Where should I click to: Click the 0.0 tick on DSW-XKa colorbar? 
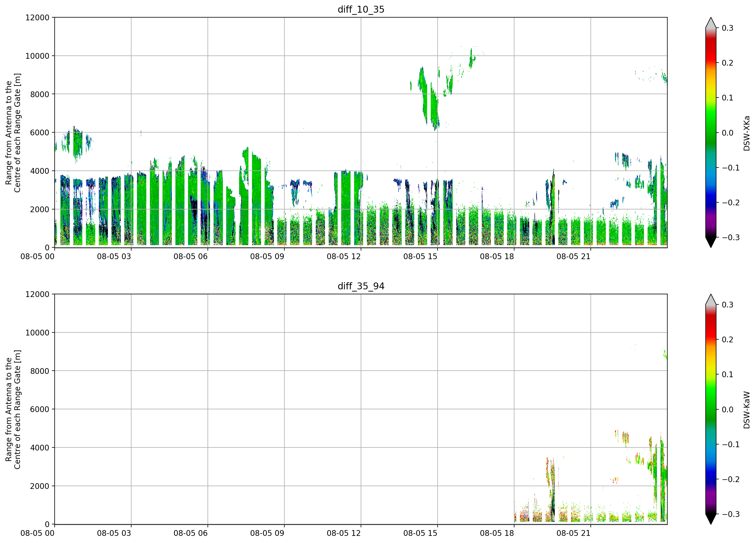(728, 133)
